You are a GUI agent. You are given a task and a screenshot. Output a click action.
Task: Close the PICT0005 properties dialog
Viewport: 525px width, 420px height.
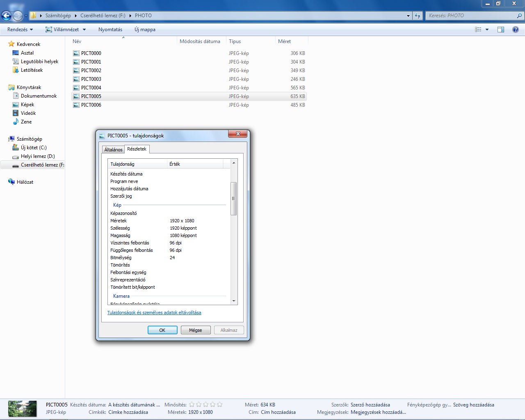238,134
